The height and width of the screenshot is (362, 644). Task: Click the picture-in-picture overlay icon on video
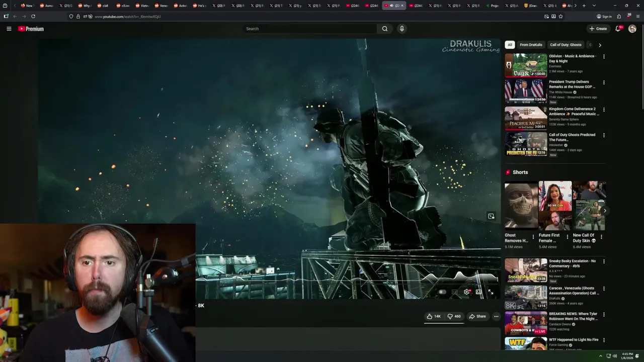[491, 216]
